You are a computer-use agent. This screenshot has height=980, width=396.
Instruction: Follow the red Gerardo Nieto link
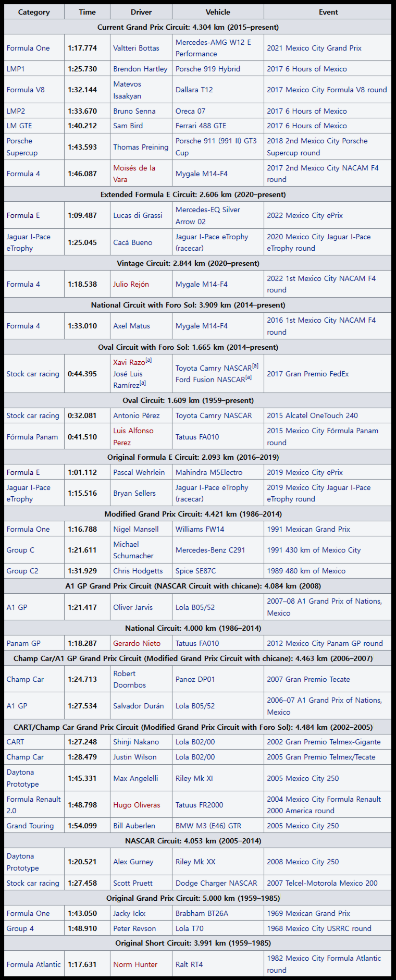(x=137, y=643)
